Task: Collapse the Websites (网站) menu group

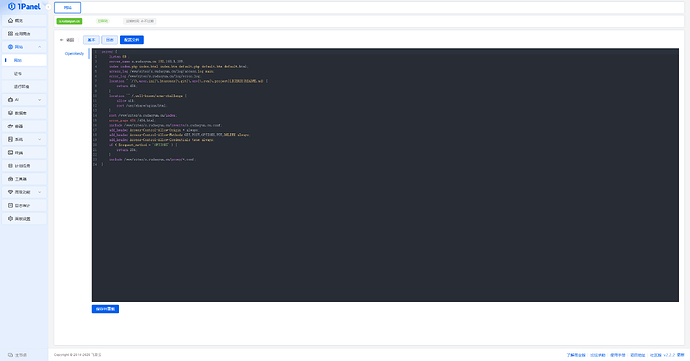Action: tap(40, 47)
